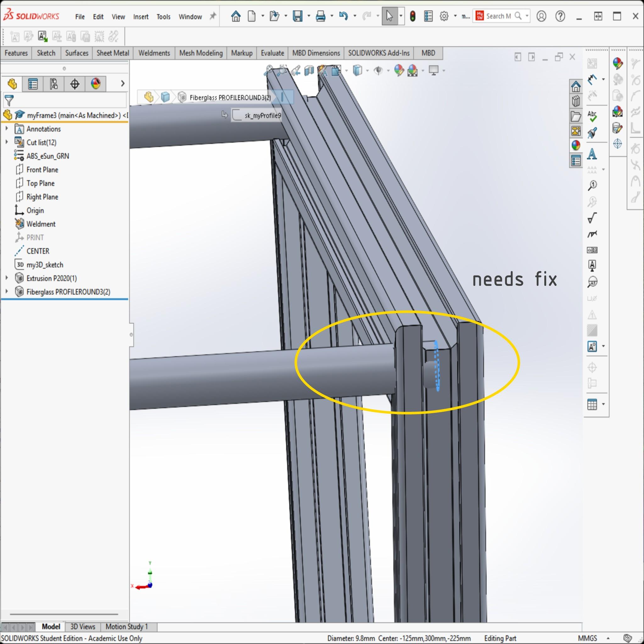Open the DimXpertManager crosshair tab
644x644 pixels.
coord(75,84)
